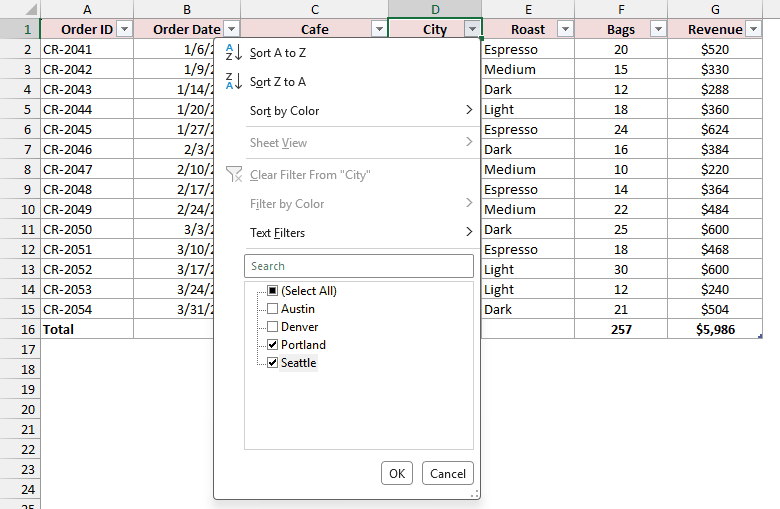780x509 pixels.
Task: Open the Order ID filter dropdown
Action: [124, 29]
